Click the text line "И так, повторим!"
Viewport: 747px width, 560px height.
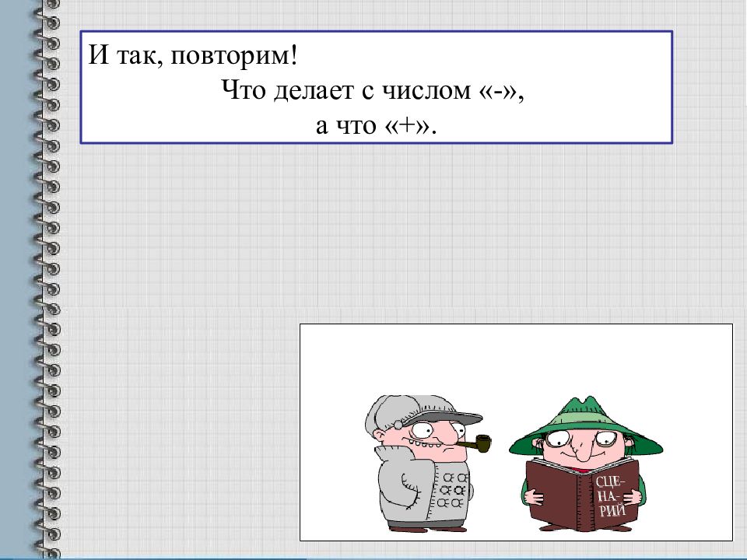tap(193, 54)
